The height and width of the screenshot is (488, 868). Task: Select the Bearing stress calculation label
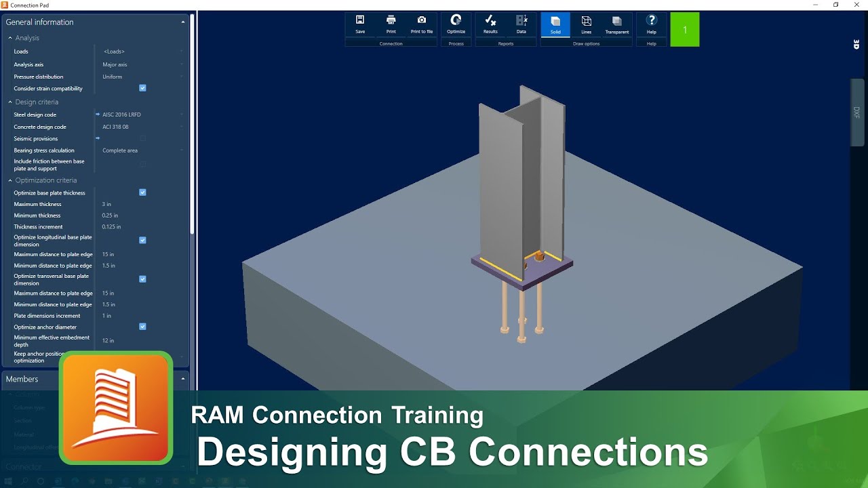(x=44, y=150)
